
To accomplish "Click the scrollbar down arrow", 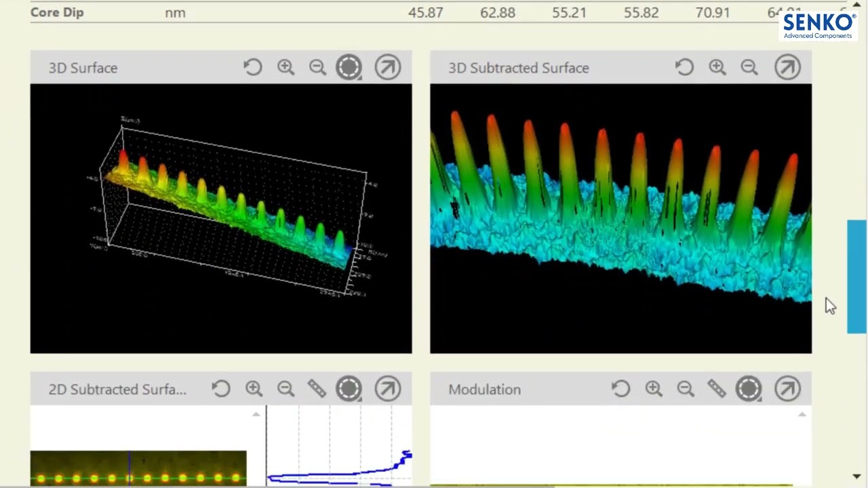I will 856,476.
